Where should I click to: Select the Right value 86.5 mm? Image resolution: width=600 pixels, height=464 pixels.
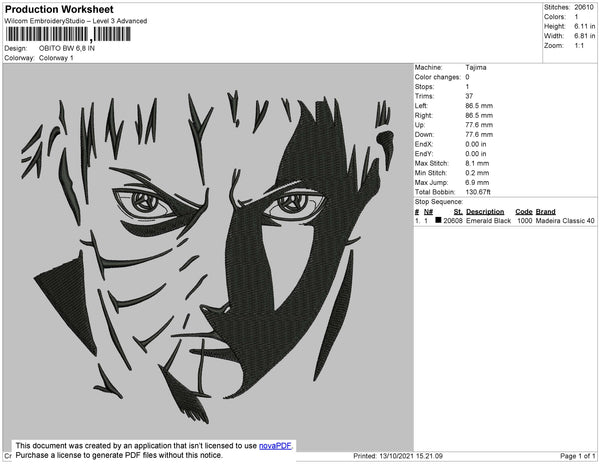coord(479,115)
